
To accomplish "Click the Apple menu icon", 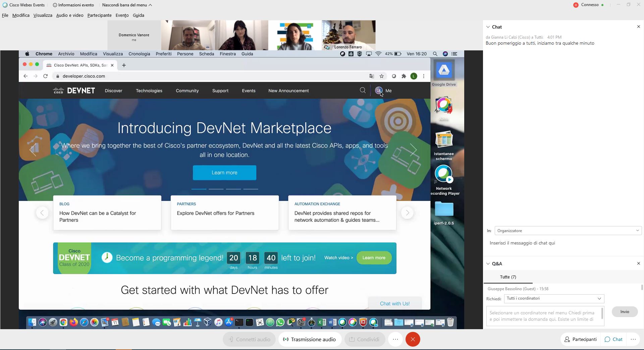I will click(x=28, y=54).
